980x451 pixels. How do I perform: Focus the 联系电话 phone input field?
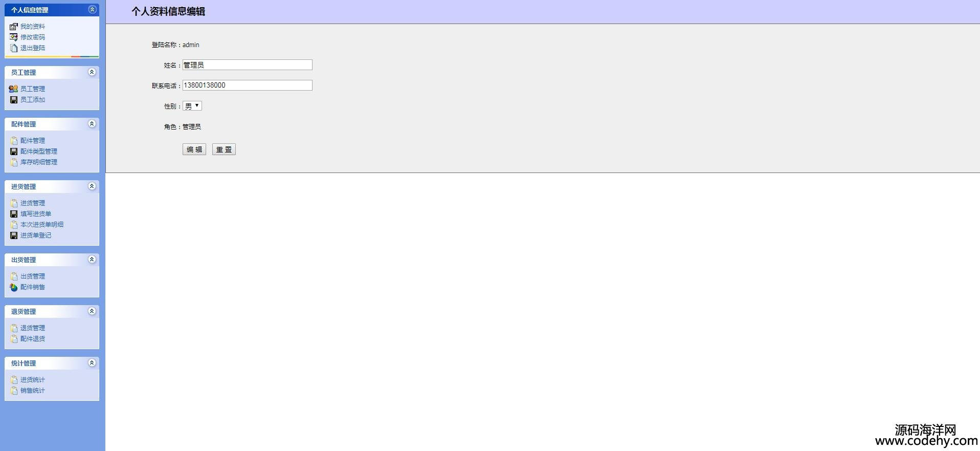[248, 85]
